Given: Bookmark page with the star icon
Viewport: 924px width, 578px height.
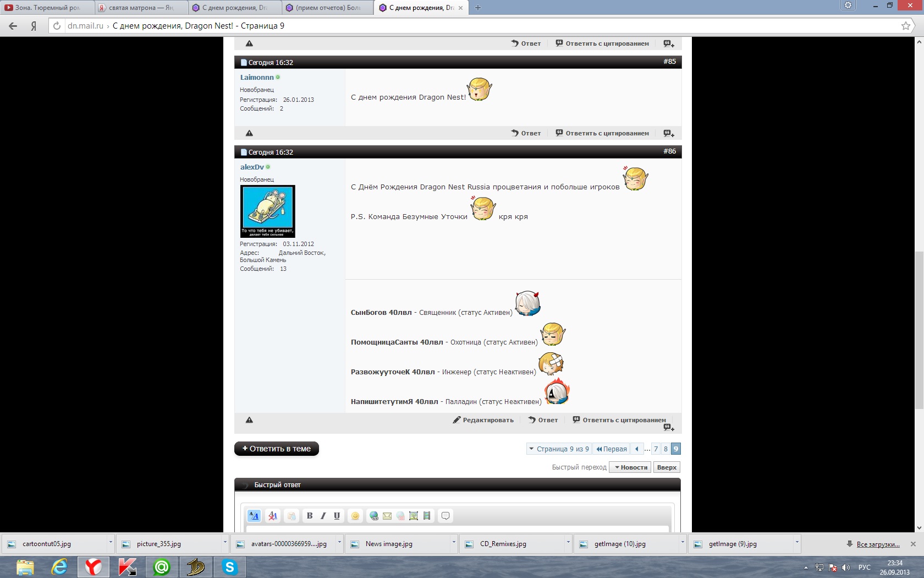Looking at the screenshot, I should [906, 26].
